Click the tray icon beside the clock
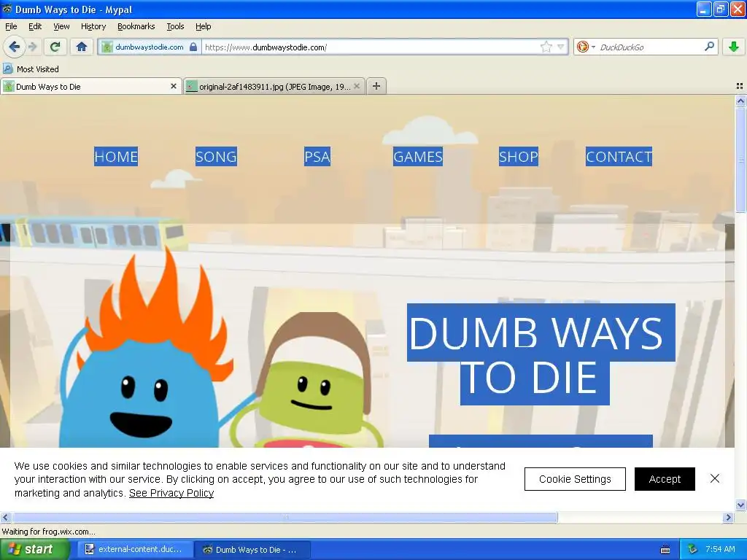This screenshot has height=560, width=747. click(x=692, y=549)
